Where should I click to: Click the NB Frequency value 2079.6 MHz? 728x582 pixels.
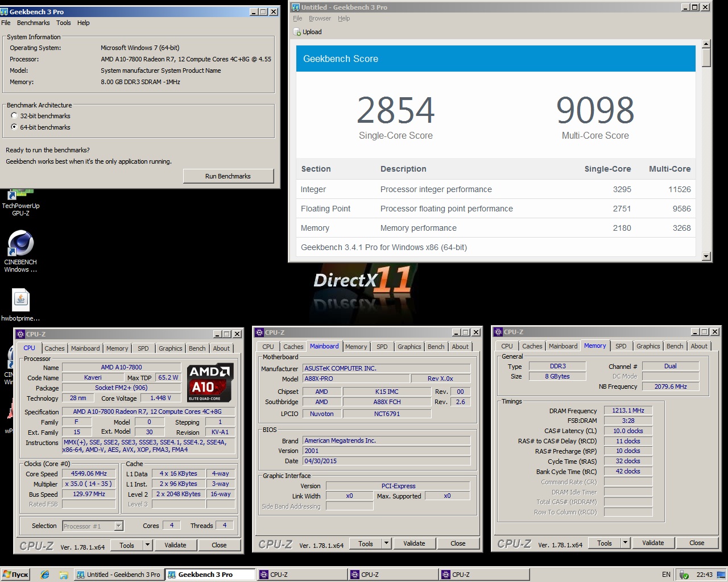(671, 386)
